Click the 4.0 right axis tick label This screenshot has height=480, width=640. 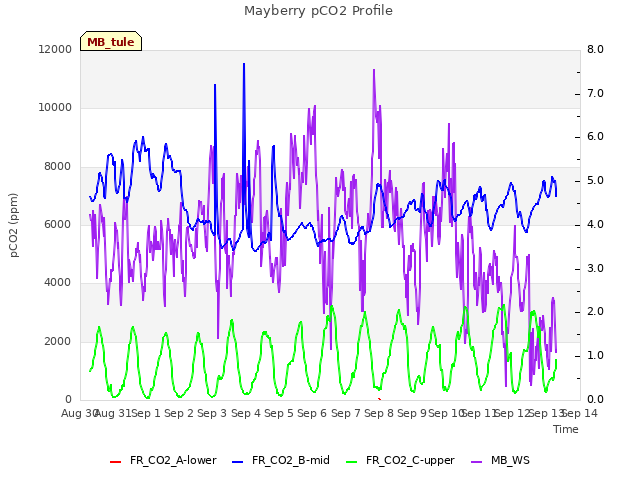[x=595, y=224]
